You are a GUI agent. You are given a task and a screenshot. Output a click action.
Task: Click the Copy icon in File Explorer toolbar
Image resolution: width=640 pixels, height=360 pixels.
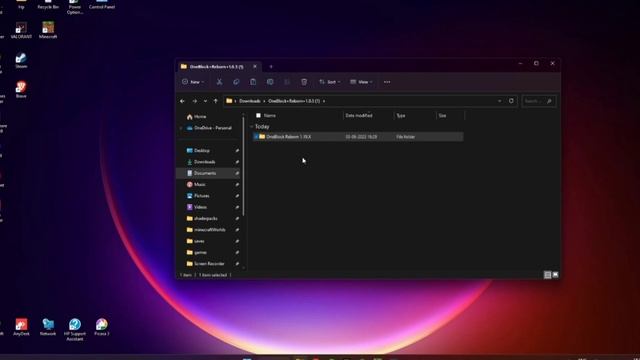pyautogui.click(x=236, y=82)
